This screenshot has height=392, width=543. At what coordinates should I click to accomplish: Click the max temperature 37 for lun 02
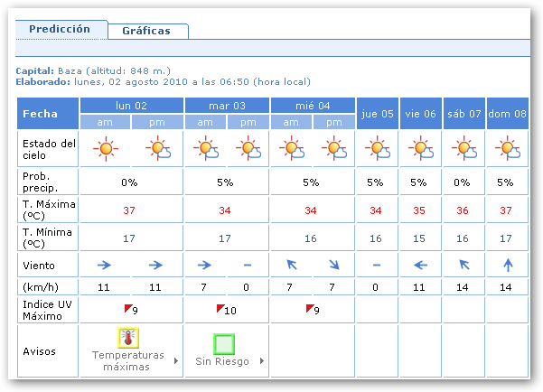130,210
